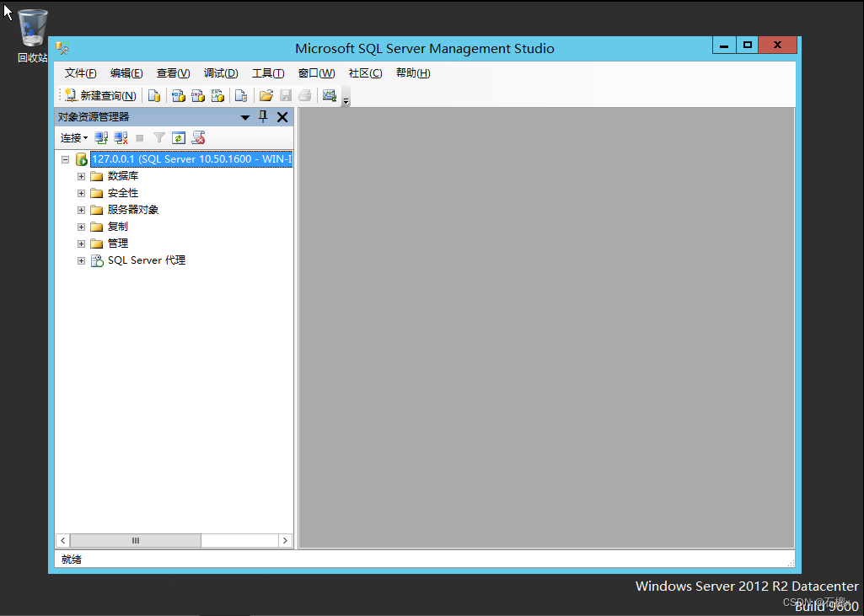Image resolution: width=864 pixels, height=616 pixels.
Task: Select the 127.0.0.1 SQL Server node
Action: (191, 159)
